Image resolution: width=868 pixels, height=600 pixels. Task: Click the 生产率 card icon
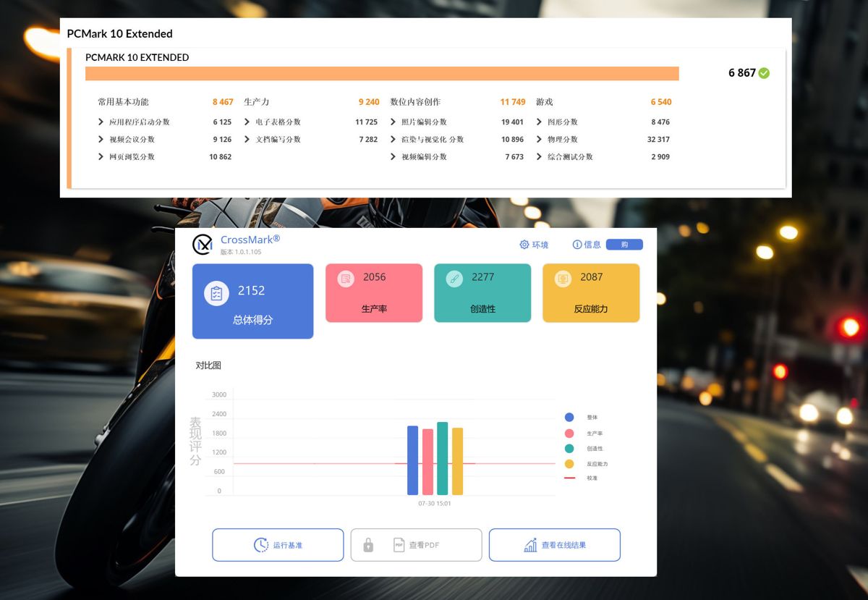tap(346, 278)
